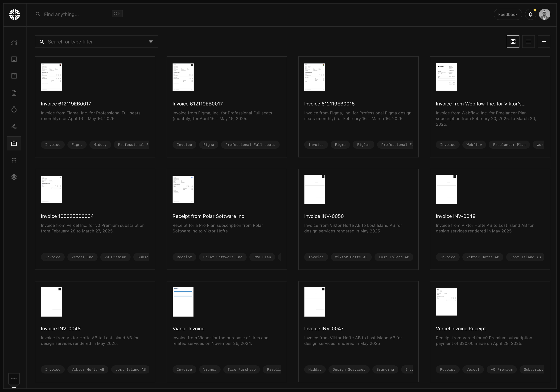The image size is (560, 392).
Task: Open the team switcher at sidebar bottom
Action: coord(14,379)
